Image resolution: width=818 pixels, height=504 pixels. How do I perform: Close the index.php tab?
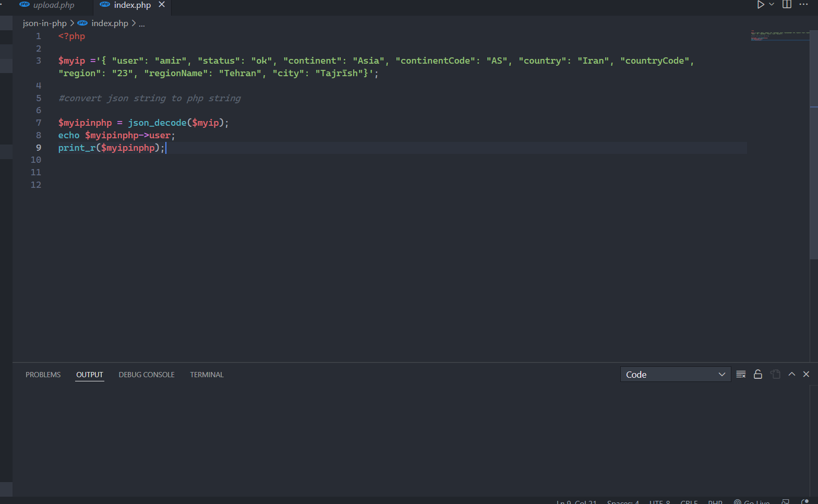click(x=162, y=5)
